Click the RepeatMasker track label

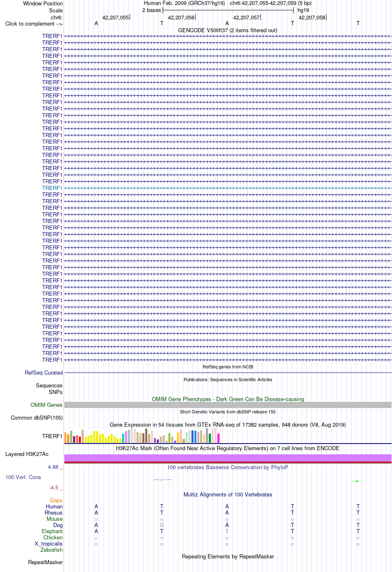(45, 562)
